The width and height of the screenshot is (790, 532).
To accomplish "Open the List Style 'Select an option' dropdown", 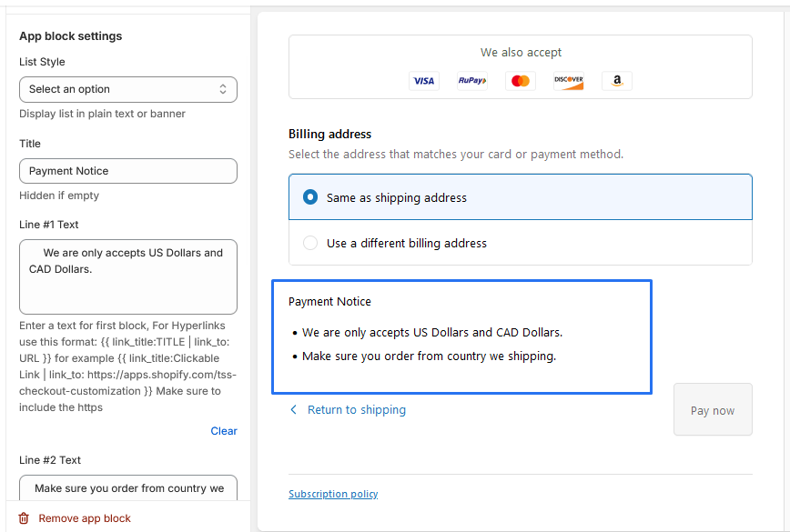I will pos(127,89).
